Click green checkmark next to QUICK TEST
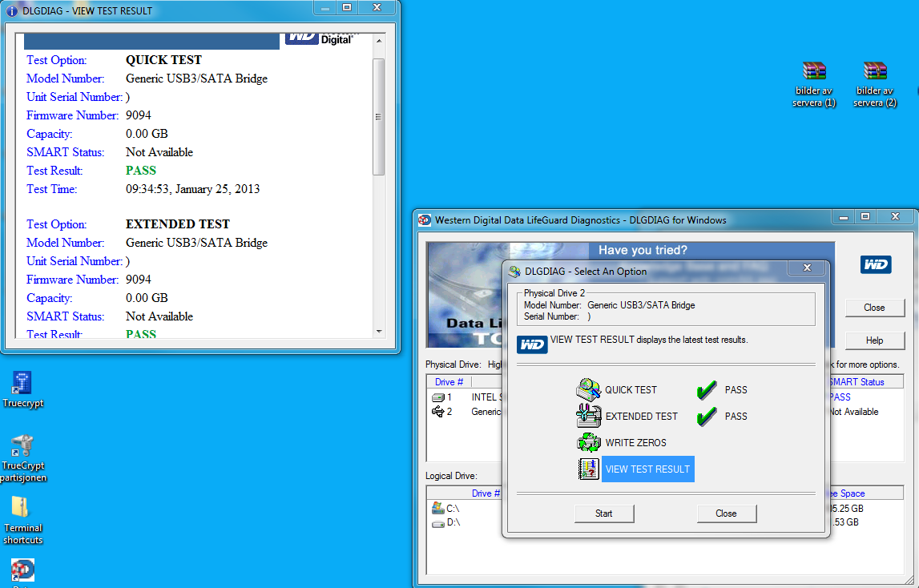 coord(706,390)
